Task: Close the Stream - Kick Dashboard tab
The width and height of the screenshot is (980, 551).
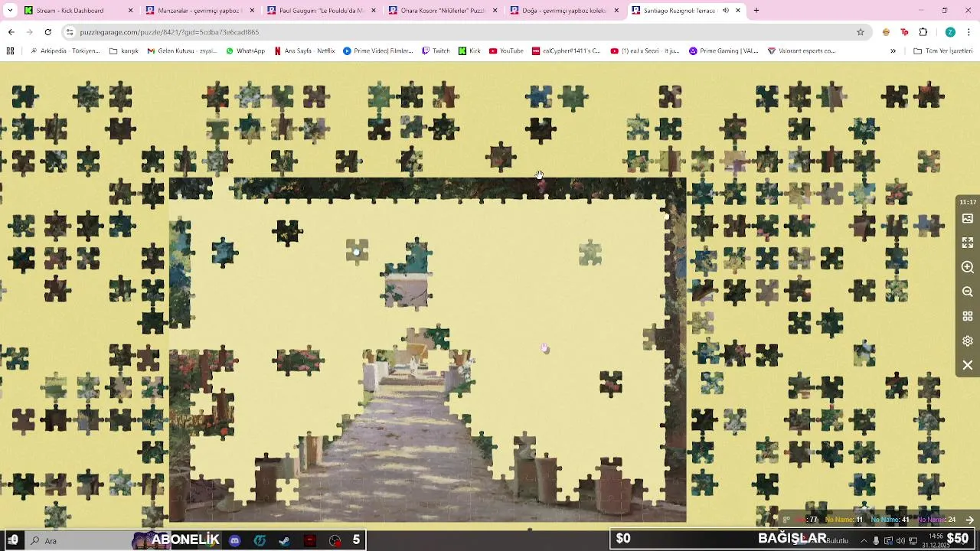Action: coord(130,11)
